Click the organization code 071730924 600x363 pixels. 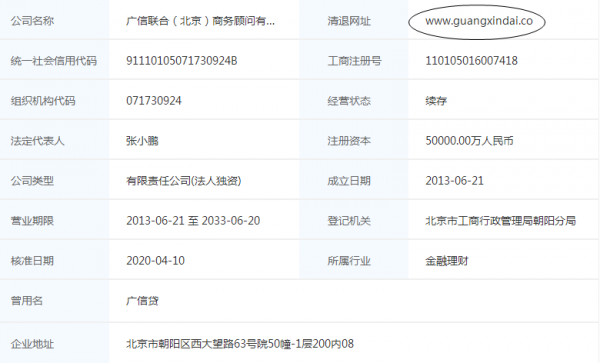(154, 101)
